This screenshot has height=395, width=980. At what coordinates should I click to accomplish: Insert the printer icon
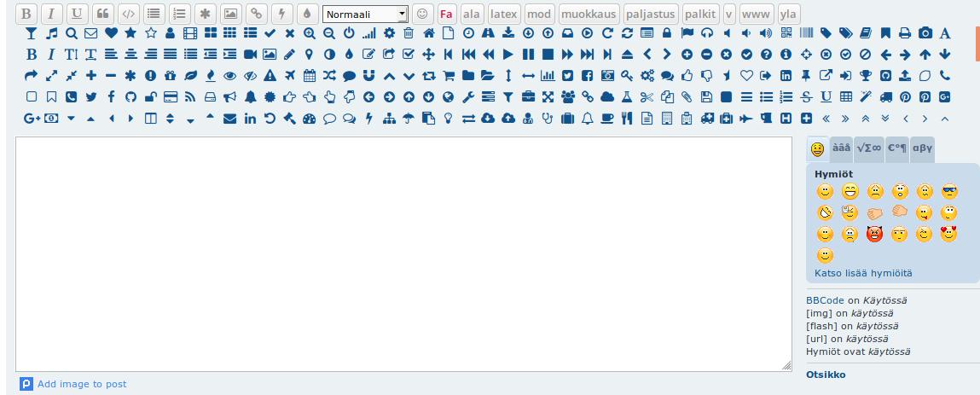point(905,34)
